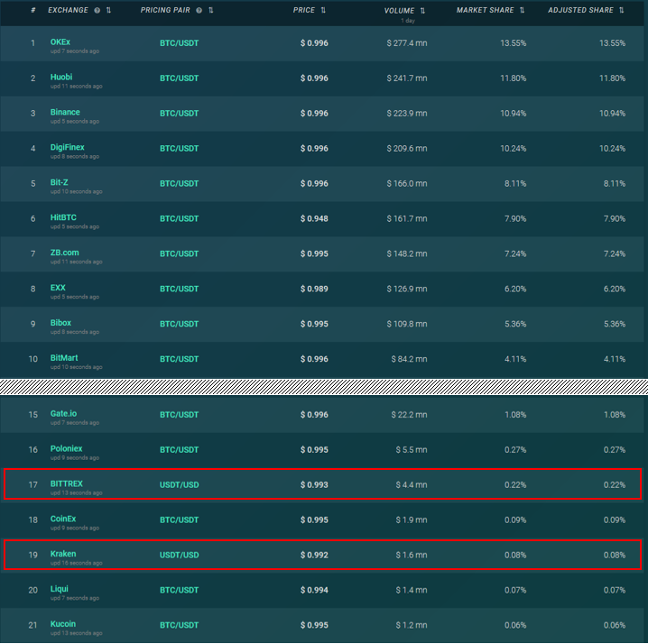Sort by Adjusted Share arrows icon
Viewport: 648px width, 644px height.
tap(621, 10)
